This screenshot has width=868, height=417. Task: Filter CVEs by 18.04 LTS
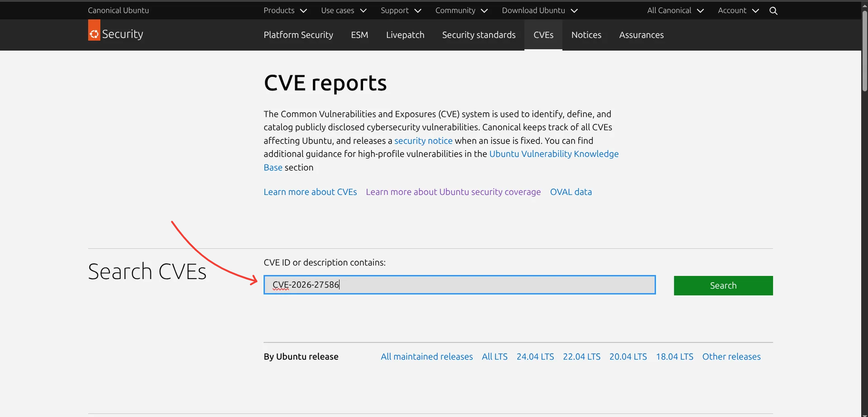pos(674,356)
